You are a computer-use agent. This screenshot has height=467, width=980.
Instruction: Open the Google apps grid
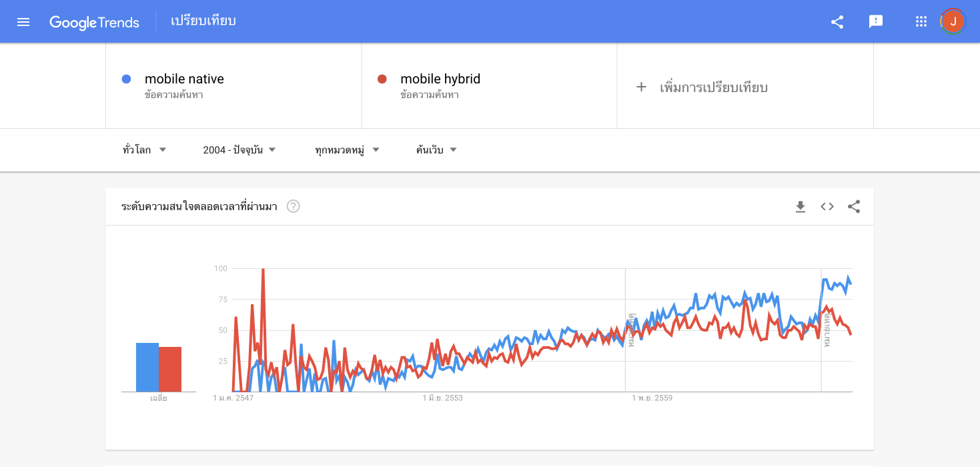pos(921,22)
